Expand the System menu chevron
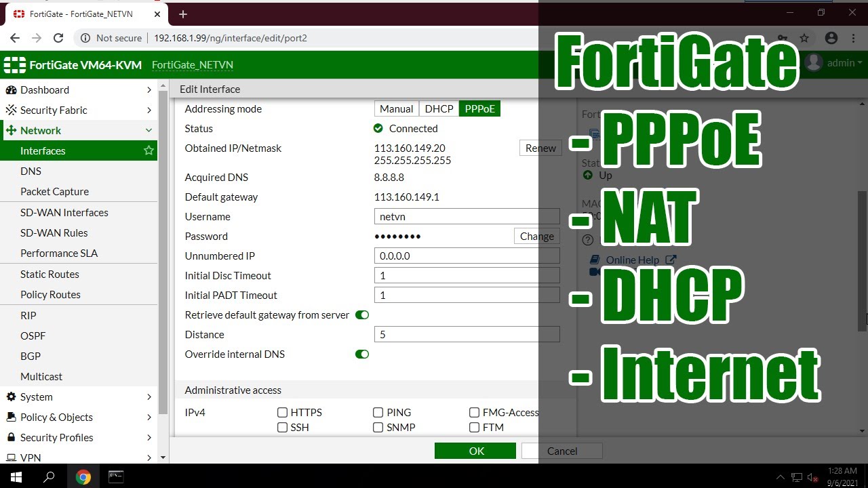Viewport: 868px width, 488px height. point(149,397)
